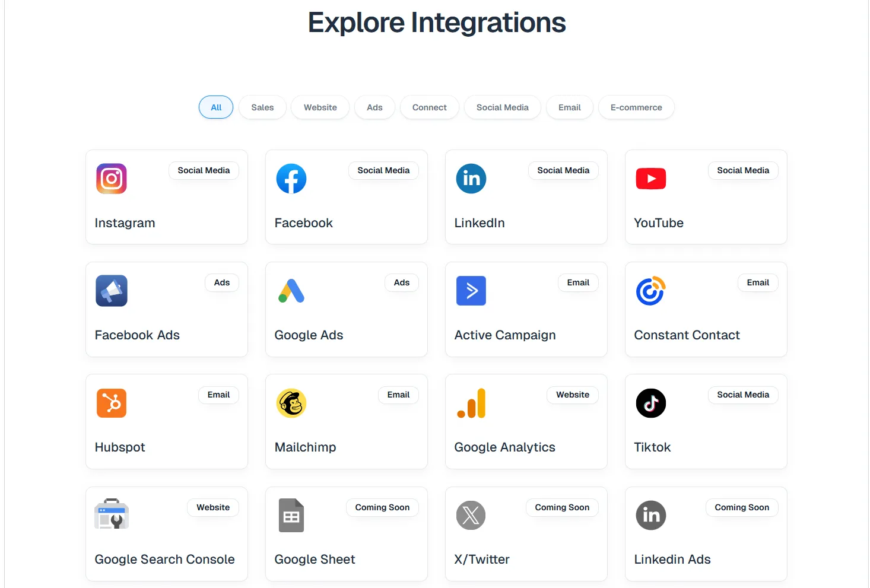Open the Hubspot orange icon
Screen dimensions: 870x588
pos(112,403)
